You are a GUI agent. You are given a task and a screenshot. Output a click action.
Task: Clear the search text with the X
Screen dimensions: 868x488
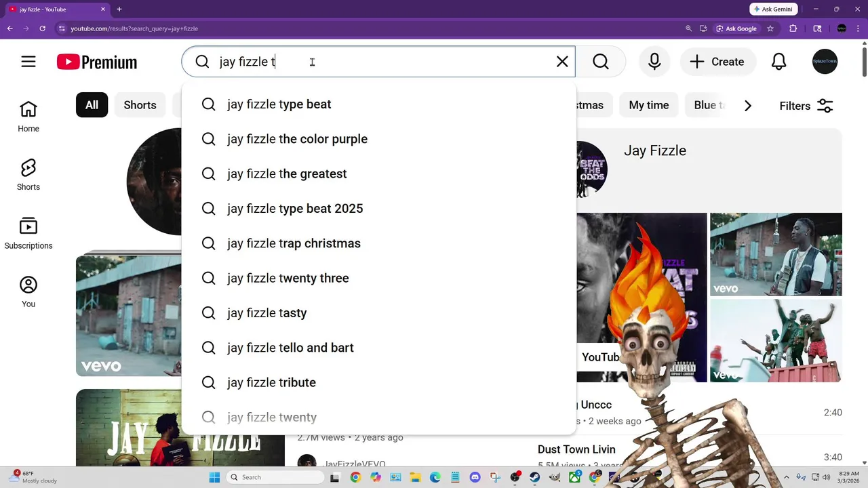point(562,62)
